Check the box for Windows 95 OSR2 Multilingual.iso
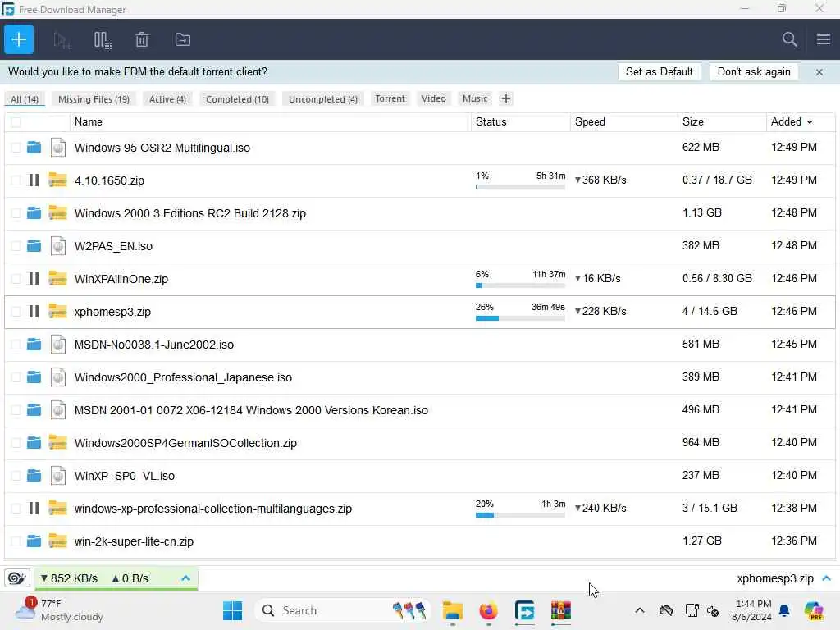This screenshot has width=840, height=630. (16, 148)
